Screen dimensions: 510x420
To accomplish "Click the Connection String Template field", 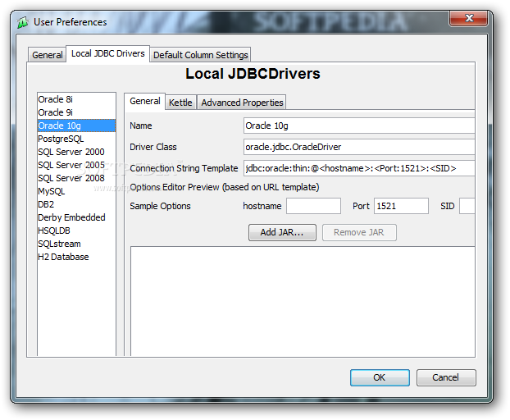I will (359, 168).
